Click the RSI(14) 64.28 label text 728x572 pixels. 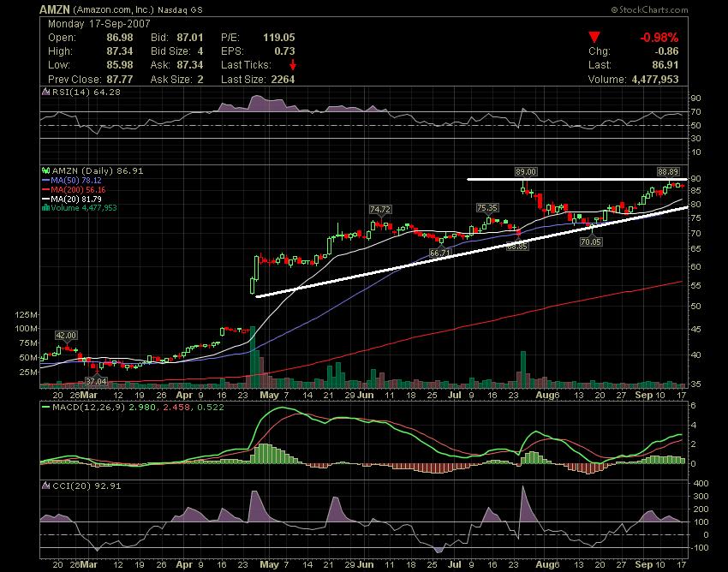click(x=87, y=92)
